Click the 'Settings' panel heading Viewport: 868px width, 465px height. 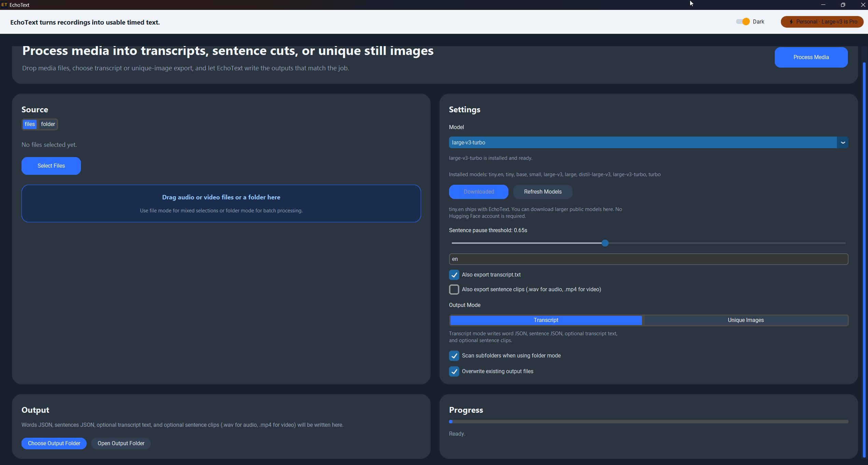tap(464, 110)
